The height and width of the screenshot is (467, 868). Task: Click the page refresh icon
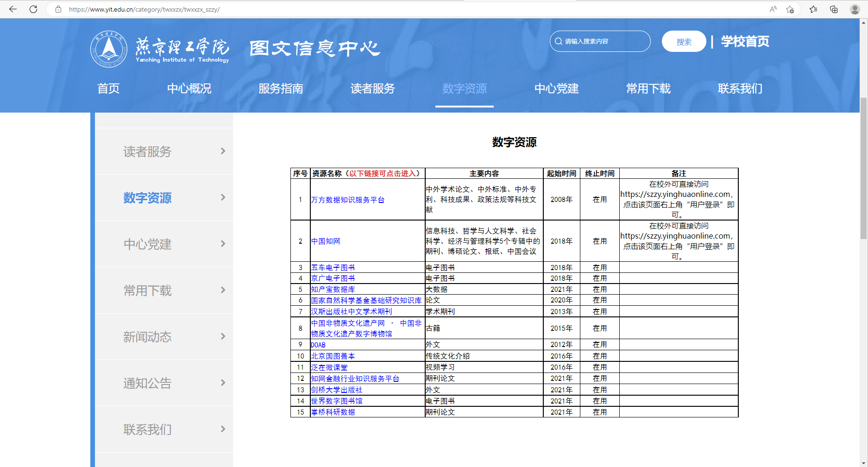(33, 9)
